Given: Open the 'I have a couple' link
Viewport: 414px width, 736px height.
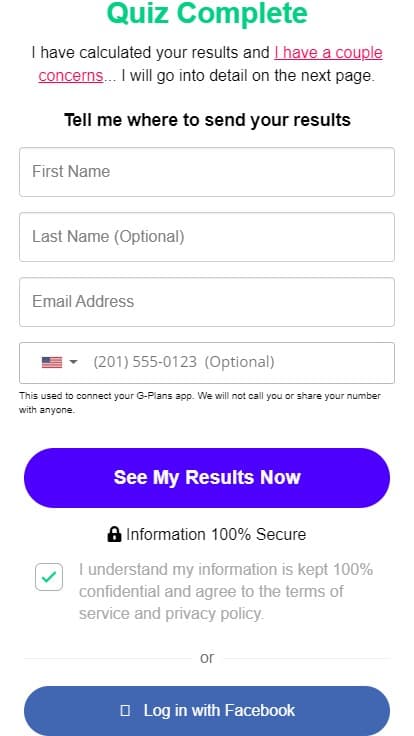Looking at the screenshot, I should [x=329, y=53].
